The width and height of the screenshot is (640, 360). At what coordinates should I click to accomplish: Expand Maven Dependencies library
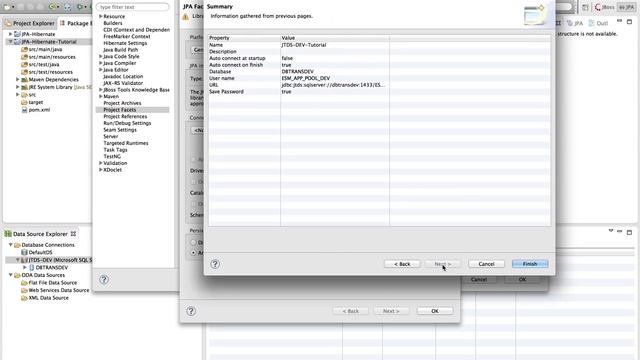(x=18, y=80)
